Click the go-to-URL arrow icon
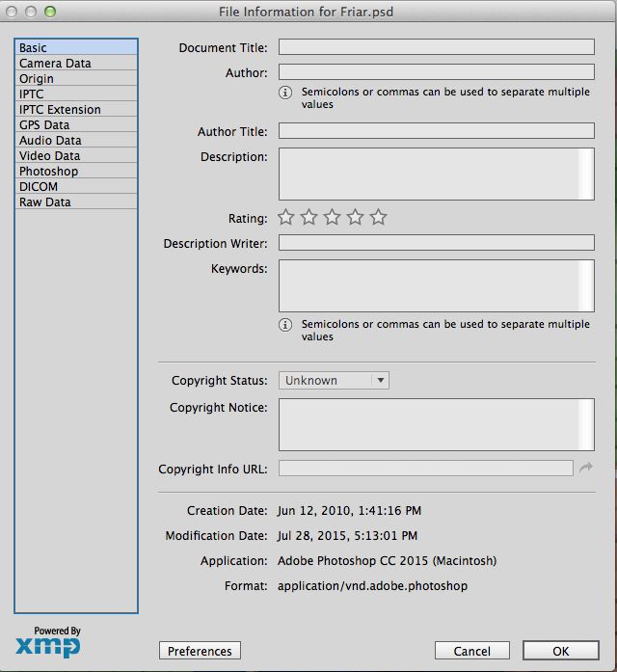The width and height of the screenshot is (617, 672). point(586,468)
